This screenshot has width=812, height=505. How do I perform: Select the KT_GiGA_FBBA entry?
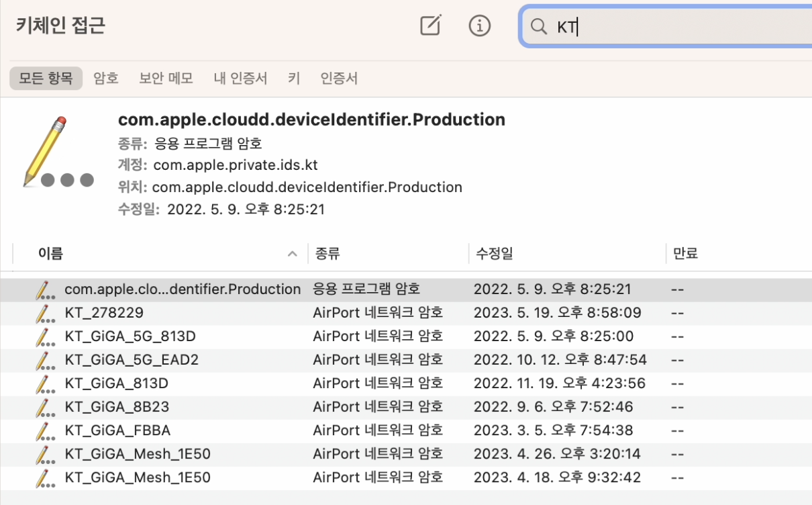[x=406, y=430]
